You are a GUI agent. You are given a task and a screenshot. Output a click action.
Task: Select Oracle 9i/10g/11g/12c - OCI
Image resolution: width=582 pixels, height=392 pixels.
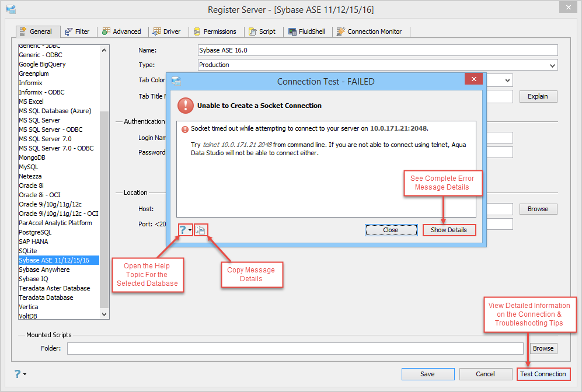58,213
